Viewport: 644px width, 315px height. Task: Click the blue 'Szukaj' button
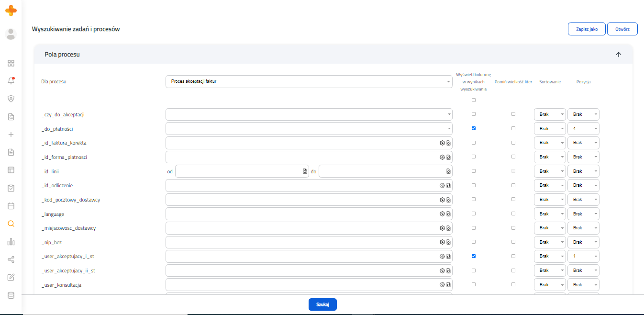point(322,304)
